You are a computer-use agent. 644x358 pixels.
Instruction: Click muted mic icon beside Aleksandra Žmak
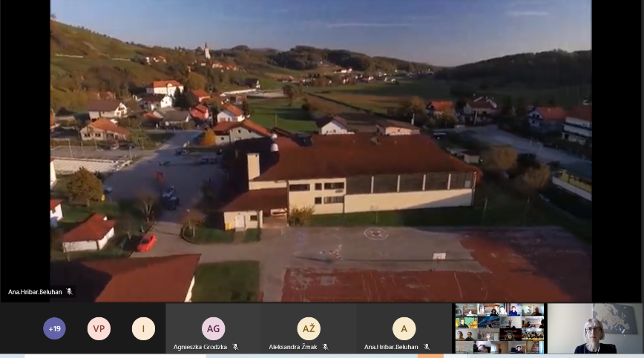pyautogui.click(x=325, y=347)
